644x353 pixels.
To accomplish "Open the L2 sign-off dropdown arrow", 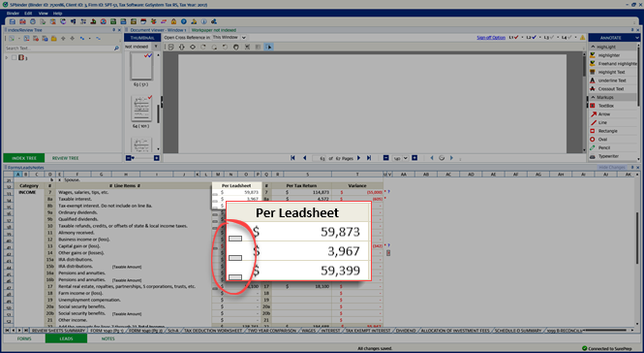I will [539, 38].
